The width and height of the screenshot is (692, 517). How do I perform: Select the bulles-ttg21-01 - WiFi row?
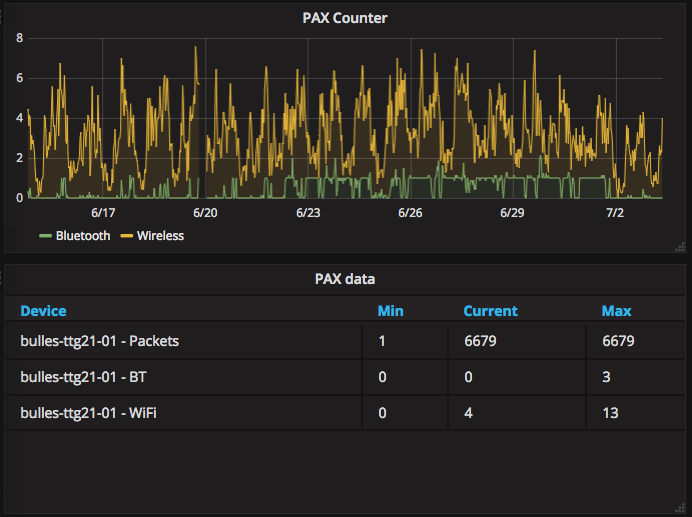pos(345,413)
